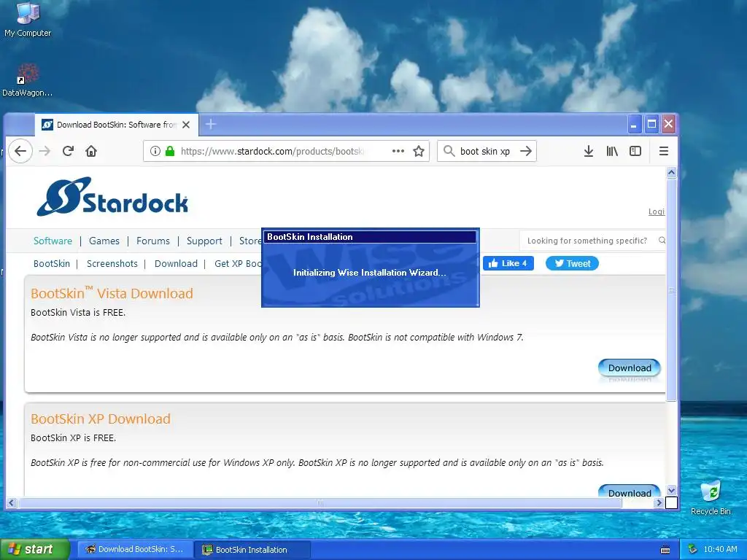Screen dimensions: 747x560
Task: Close the Download BootSkin tab
Action: coord(186,125)
